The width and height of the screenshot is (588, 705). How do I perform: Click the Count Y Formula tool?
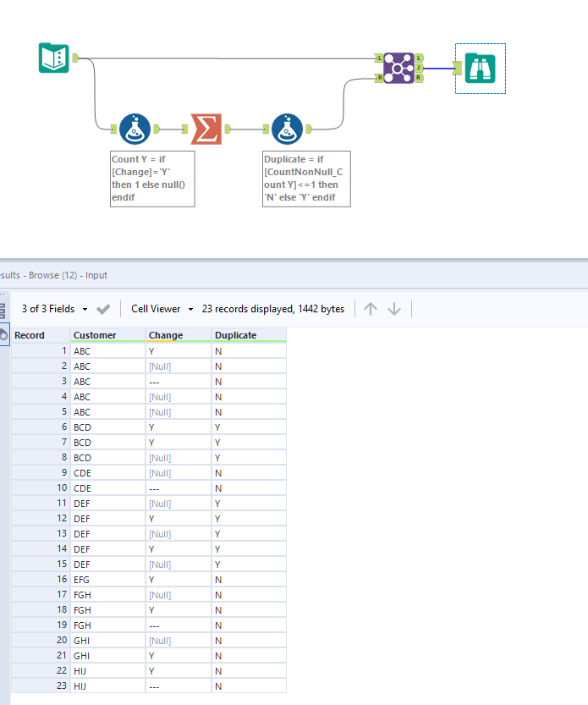[134, 129]
